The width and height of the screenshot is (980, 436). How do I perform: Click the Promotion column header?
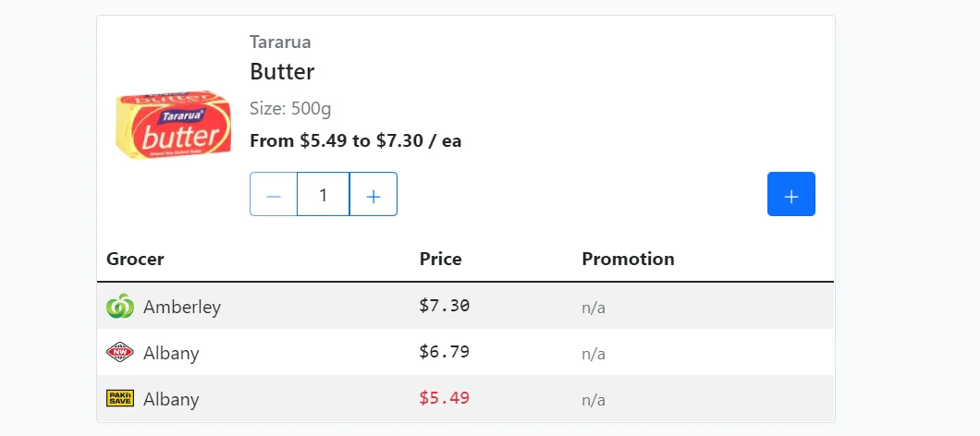(x=628, y=259)
